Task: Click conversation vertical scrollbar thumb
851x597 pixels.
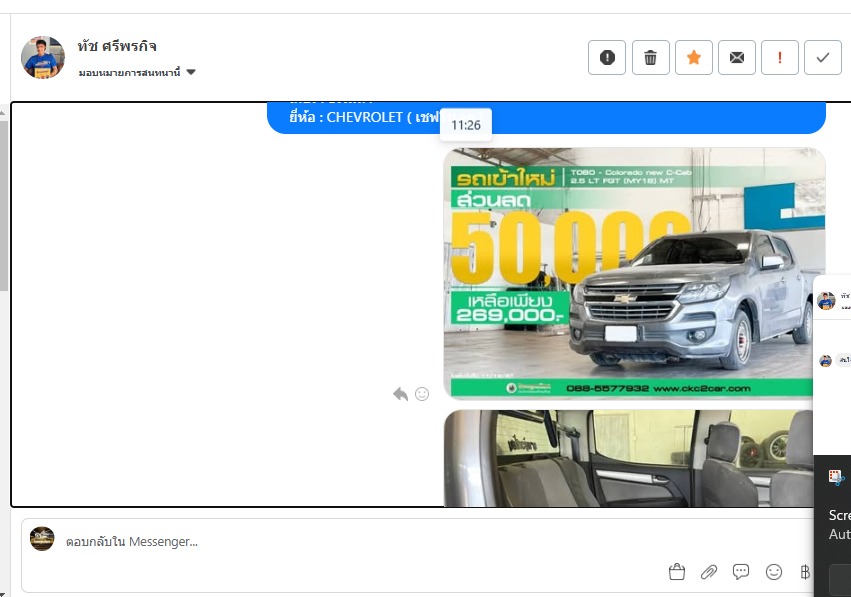Action: (x=4, y=206)
